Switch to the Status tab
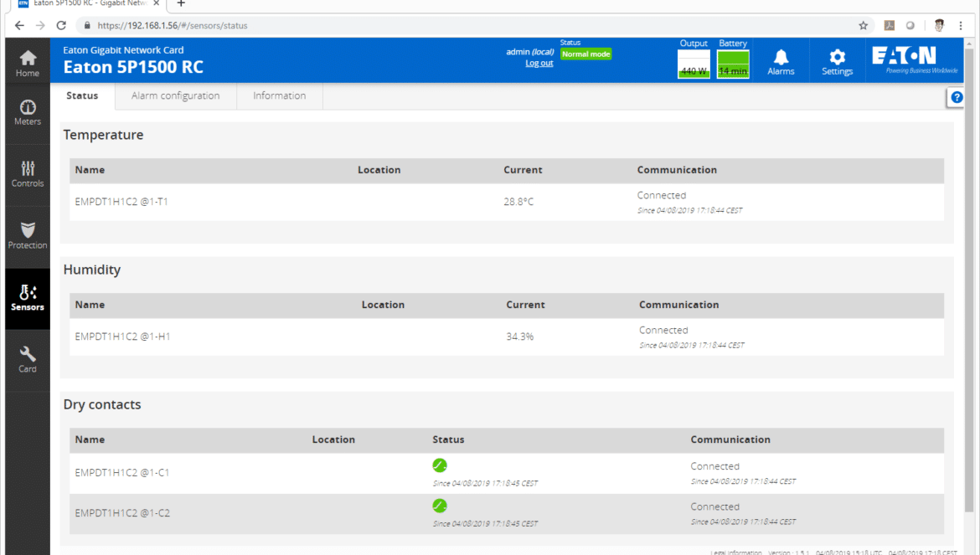This screenshot has height=555, width=980. point(82,95)
